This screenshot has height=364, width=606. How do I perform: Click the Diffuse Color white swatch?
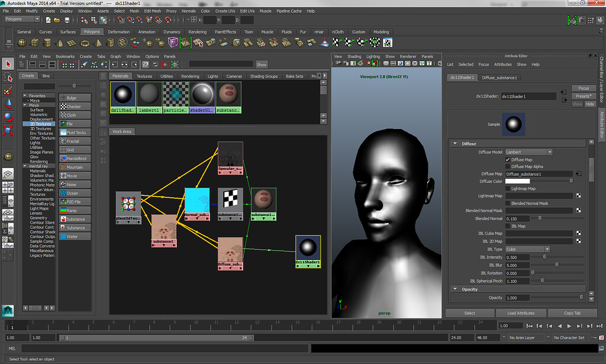coord(518,181)
